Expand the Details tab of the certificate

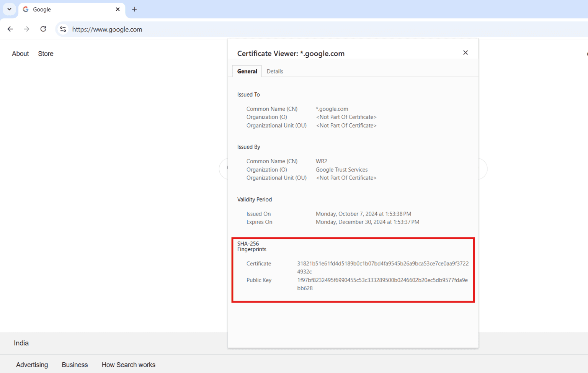275,71
